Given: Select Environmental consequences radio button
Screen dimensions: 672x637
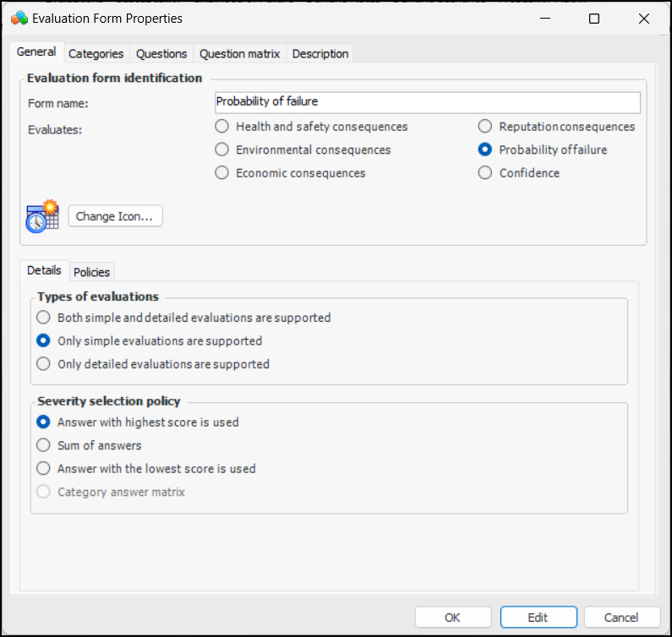Looking at the screenshot, I should pyautogui.click(x=222, y=150).
